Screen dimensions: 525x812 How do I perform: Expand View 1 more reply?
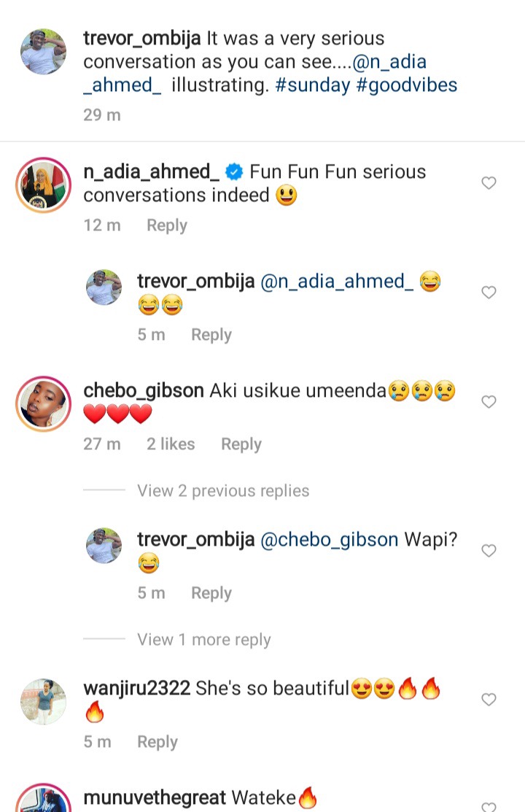point(204,640)
